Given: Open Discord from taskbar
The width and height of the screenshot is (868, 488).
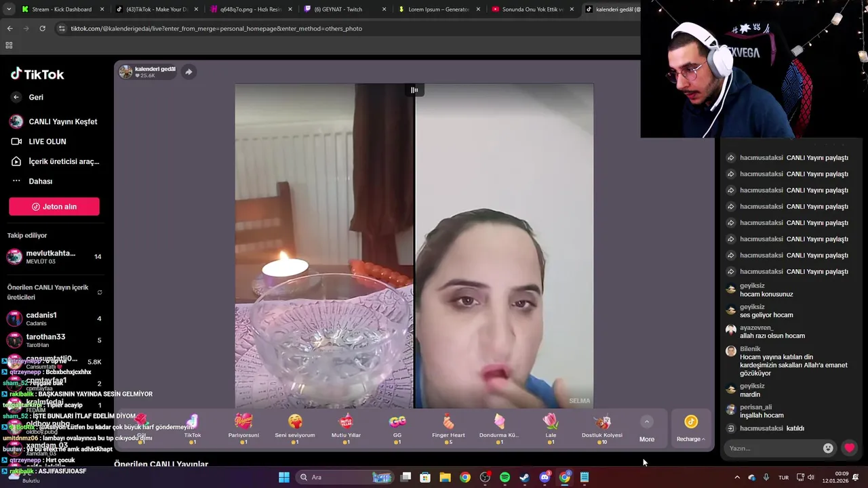Looking at the screenshot, I should click(x=545, y=477).
